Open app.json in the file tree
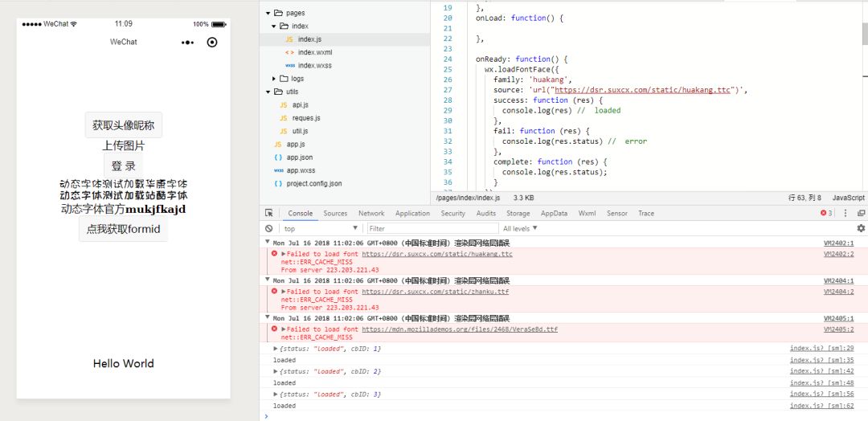Viewport: 868px width, 421px height. pyautogui.click(x=300, y=157)
